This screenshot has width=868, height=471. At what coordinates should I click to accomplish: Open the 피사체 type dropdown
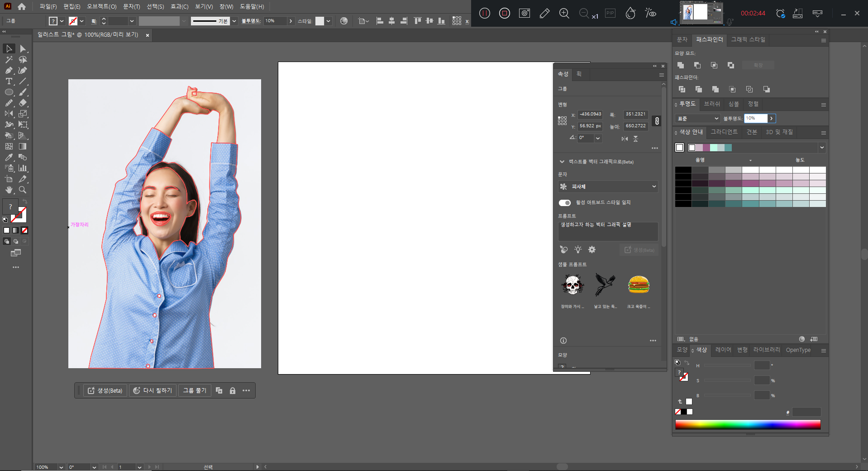tap(608, 187)
